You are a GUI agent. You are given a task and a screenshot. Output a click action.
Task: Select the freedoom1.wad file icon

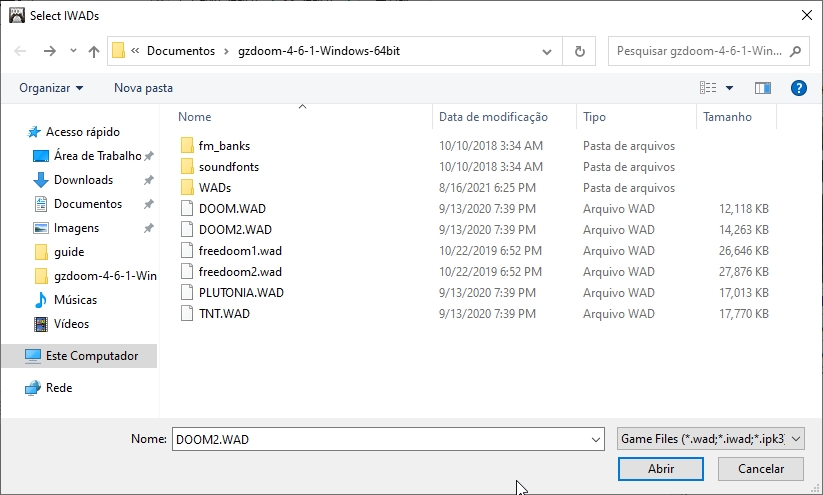187,250
